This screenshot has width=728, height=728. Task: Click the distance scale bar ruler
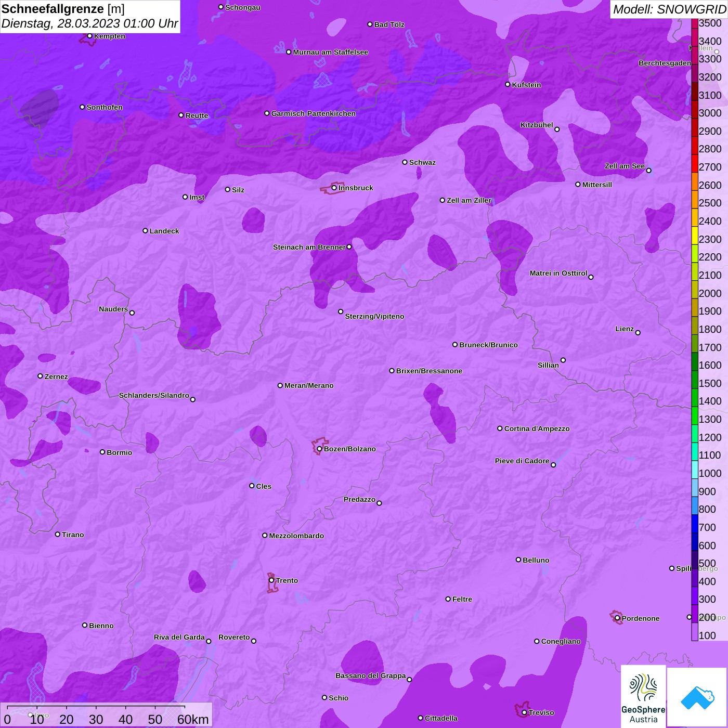coord(96,707)
